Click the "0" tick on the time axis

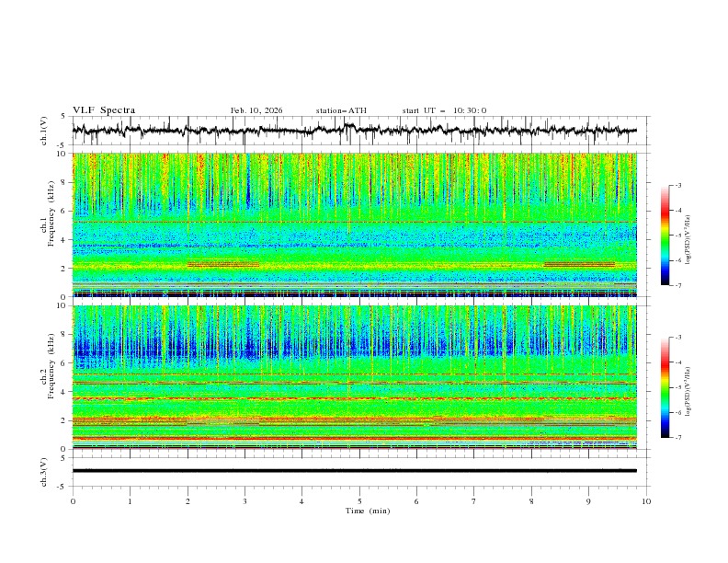(73, 501)
